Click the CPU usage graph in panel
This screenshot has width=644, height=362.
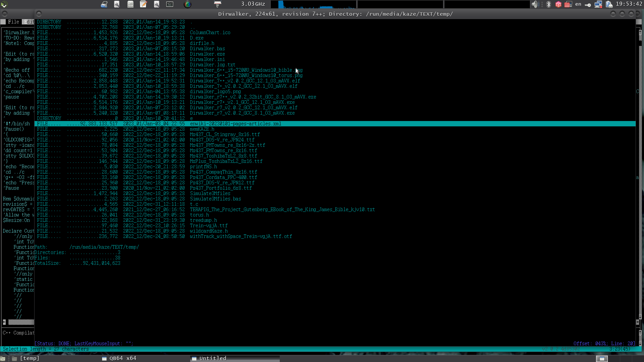[313, 4]
